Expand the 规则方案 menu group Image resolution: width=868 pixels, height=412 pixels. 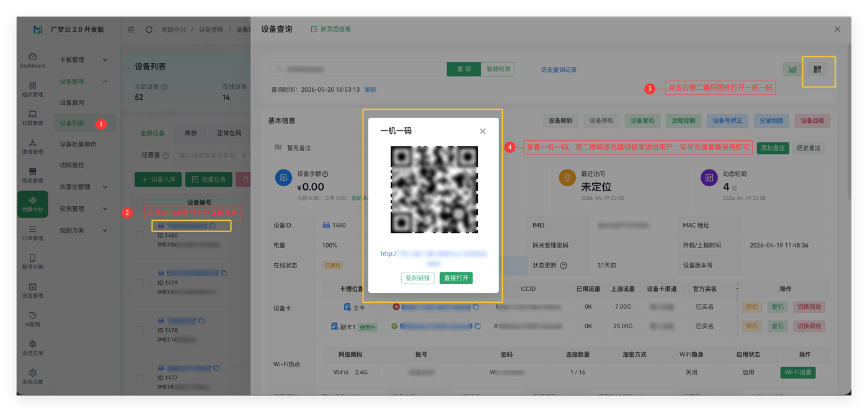(x=84, y=230)
